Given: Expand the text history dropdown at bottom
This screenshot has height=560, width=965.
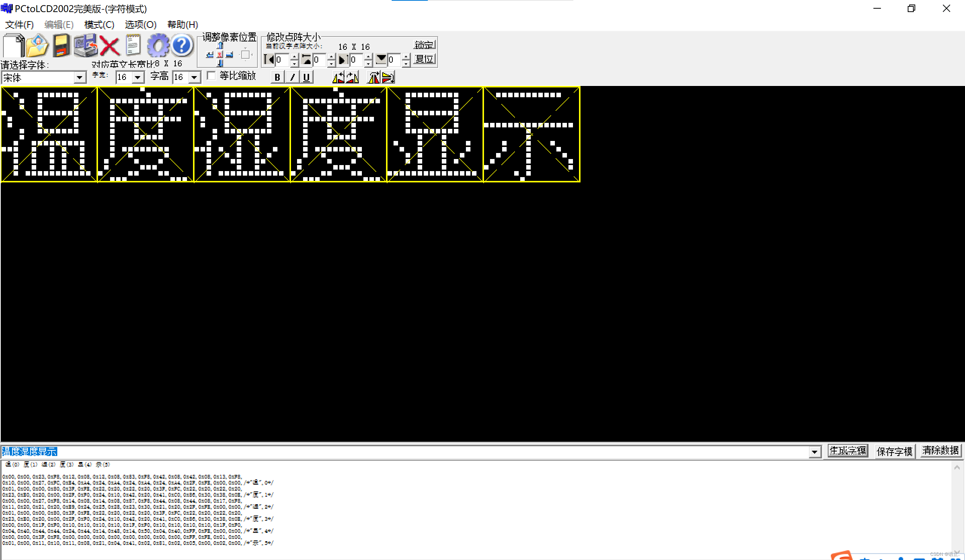Looking at the screenshot, I should click(815, 452).
